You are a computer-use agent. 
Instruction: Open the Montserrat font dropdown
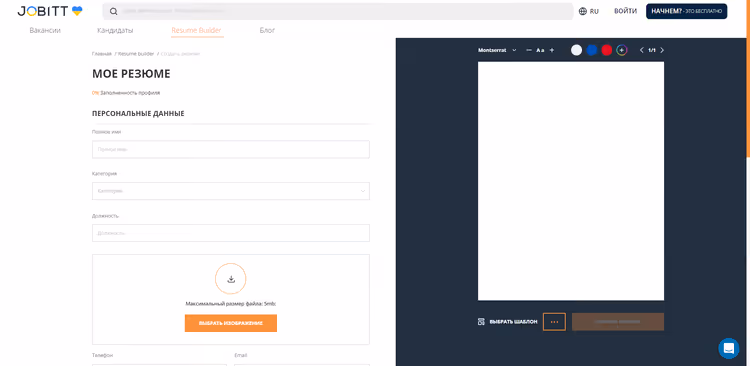pos(497,50)
